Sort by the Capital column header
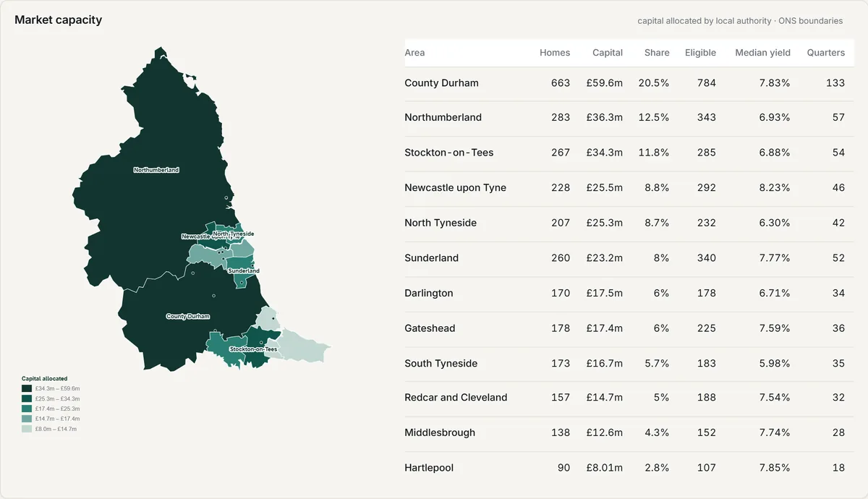Screen dimensions: 868x499 pos(608,53)
